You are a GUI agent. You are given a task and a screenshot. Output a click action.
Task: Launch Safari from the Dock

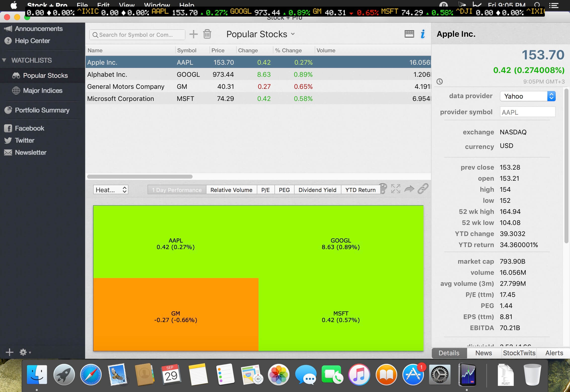point(91,375)
